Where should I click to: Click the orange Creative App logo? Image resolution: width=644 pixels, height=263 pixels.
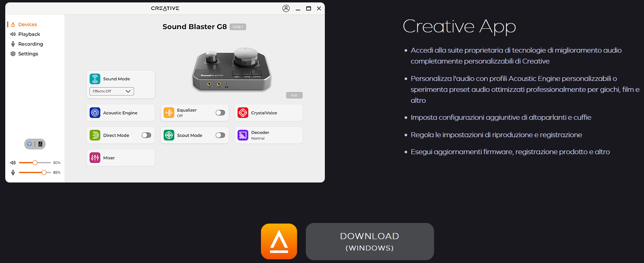click(x=279, y=242)
